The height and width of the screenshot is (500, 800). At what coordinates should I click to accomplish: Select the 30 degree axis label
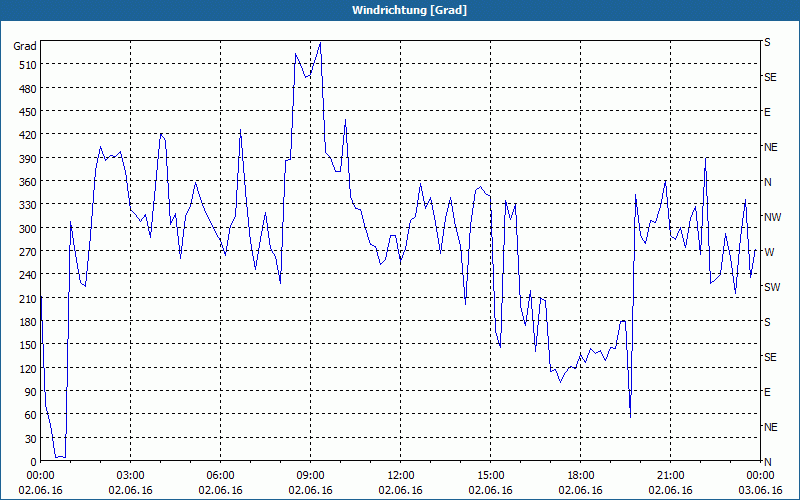click(x=31, y=439)
